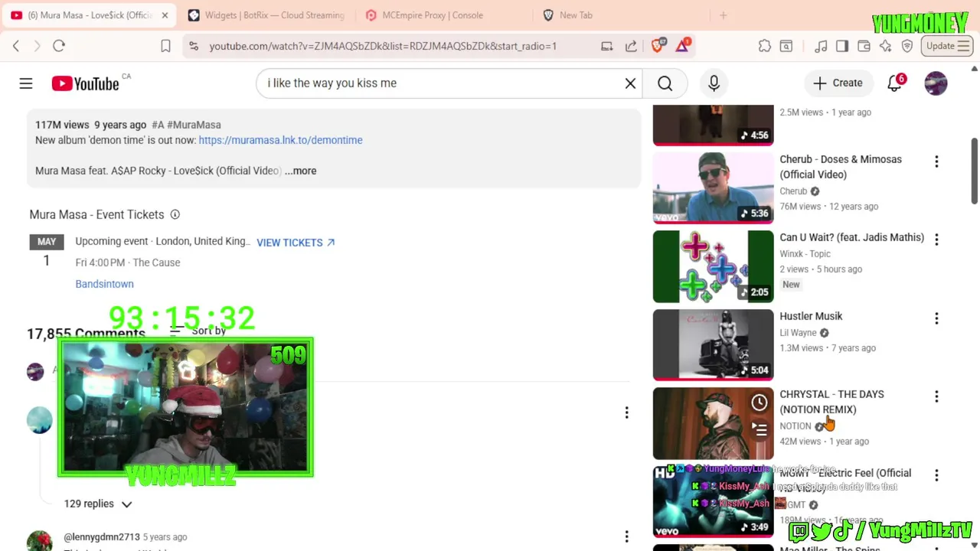Start voice search with the microphone

tap(714, 83)
